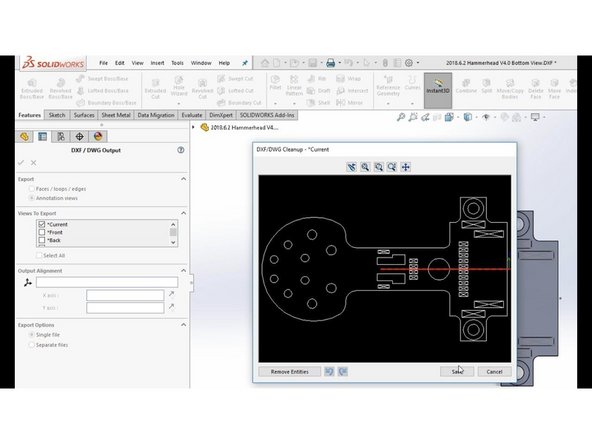
Task: Switch to SOLIDWORKS Add-Ins tab
Action: click(x=267, y=115)
